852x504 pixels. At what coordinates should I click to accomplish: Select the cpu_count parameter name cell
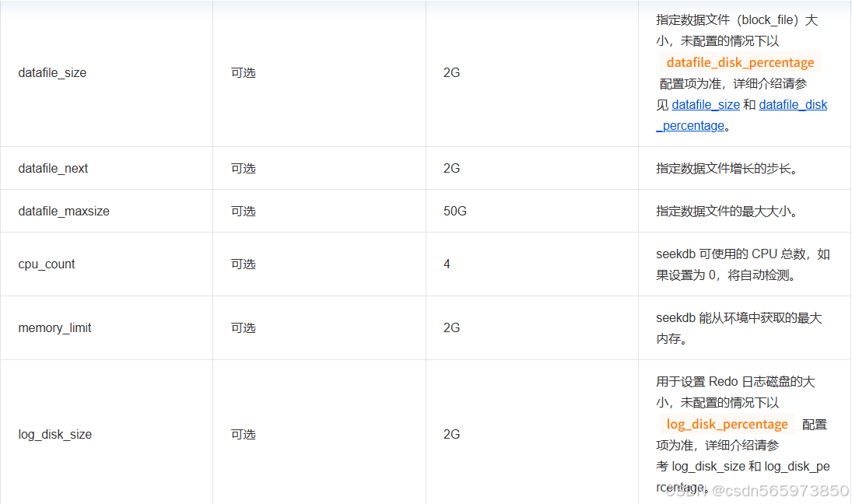click(47, 264)
